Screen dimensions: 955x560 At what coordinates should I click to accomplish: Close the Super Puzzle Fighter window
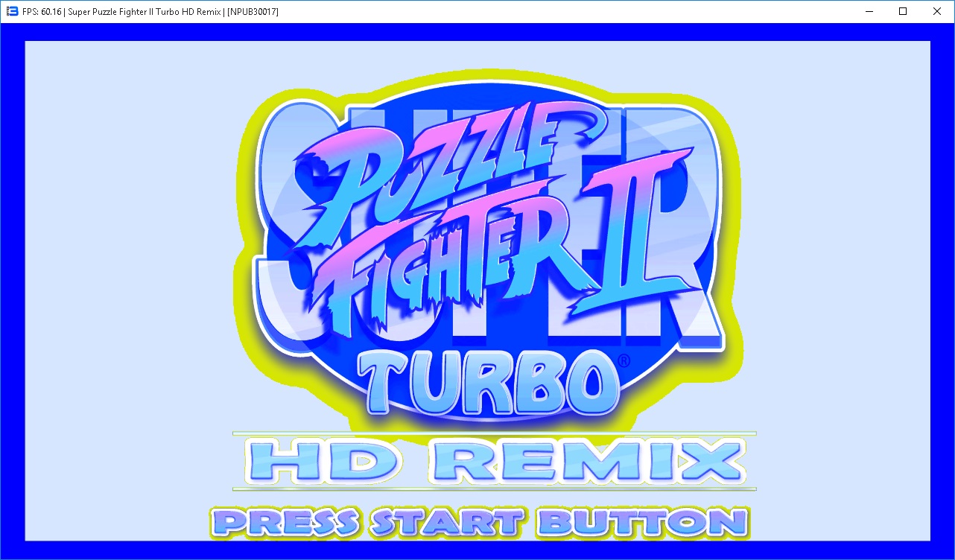937,11
